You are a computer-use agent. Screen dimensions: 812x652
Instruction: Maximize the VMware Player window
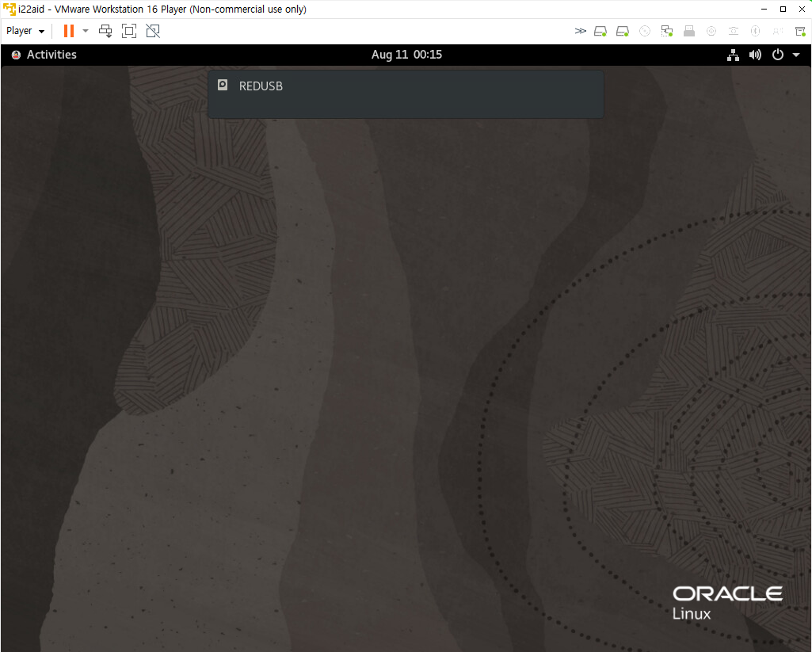[x=783, y=9]
